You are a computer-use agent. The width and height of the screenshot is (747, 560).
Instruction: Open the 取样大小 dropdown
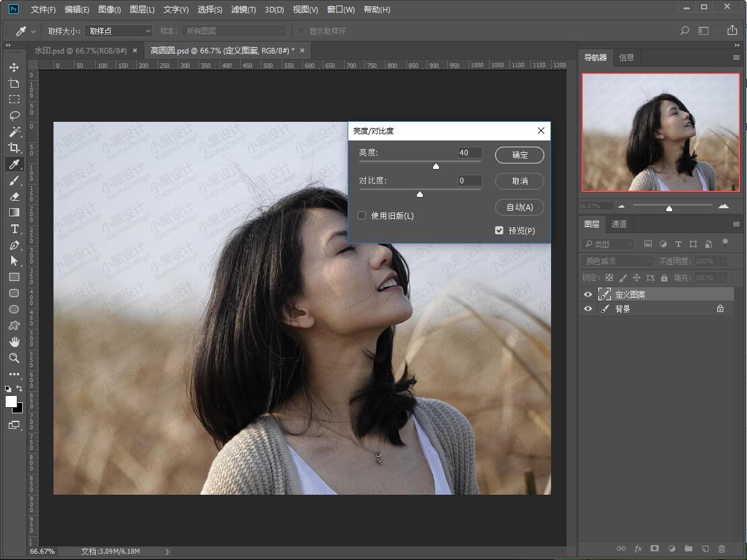[118, 31]
